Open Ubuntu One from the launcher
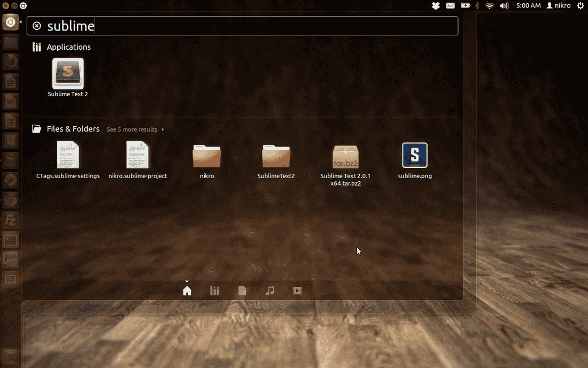 pos(11,141)
